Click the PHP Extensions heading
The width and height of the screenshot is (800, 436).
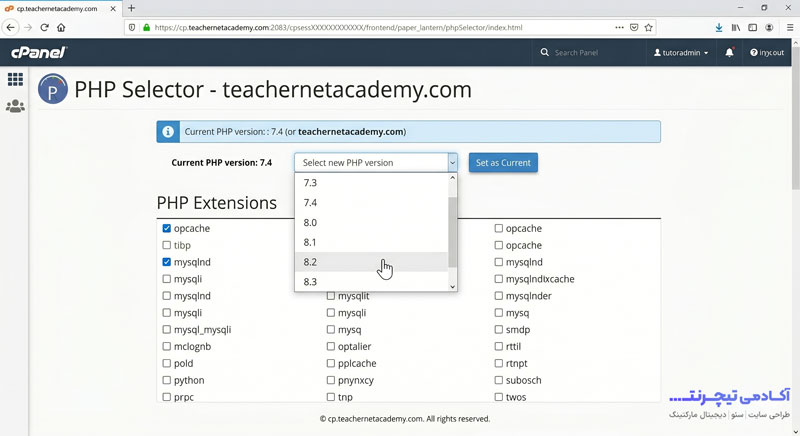[x=217, y=203]
